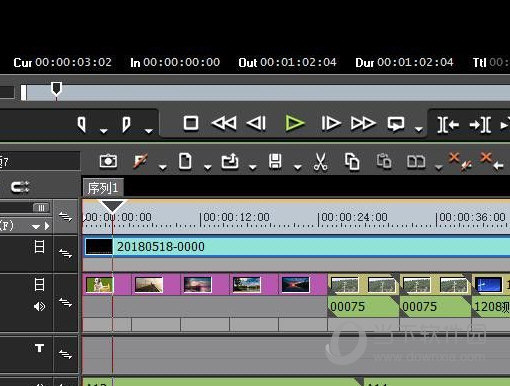Image resolution: width=510 pixels, height=386 pixels.
Task: Save project with floppy disk icon
Action: point(275,161)
